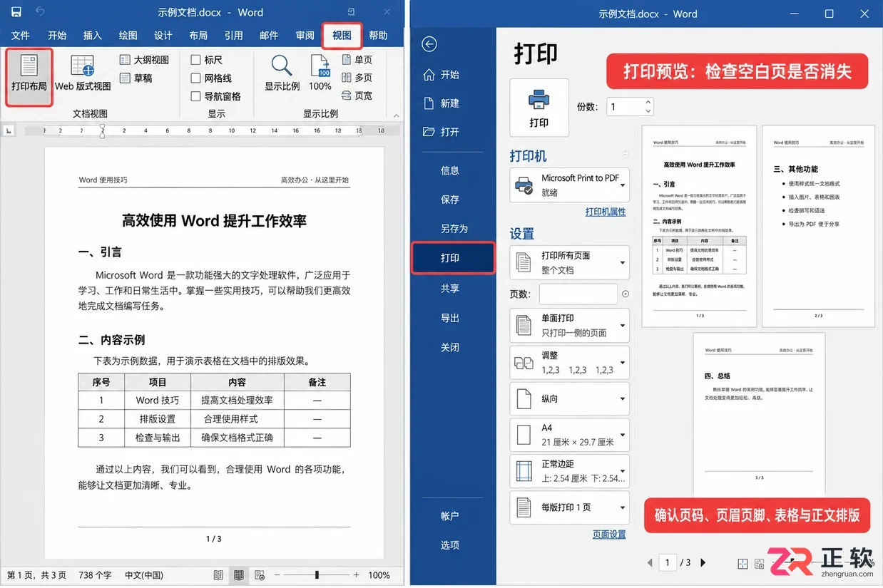This screenshot has height=588, width=883.
Task: Enable the 导航窗格 navigation pane checkbox
Action: coord(196,96)
